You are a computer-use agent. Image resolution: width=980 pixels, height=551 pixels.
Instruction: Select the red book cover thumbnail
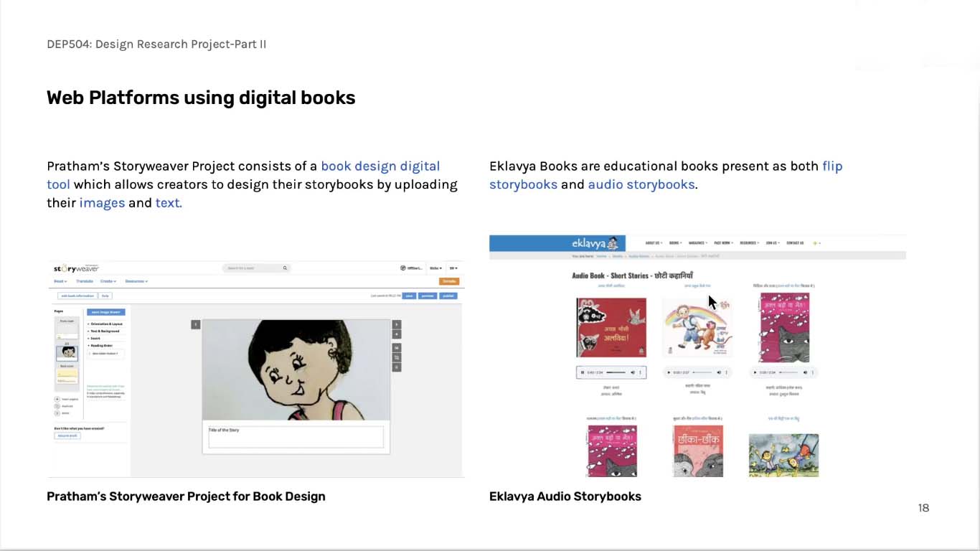coord(611,328)
